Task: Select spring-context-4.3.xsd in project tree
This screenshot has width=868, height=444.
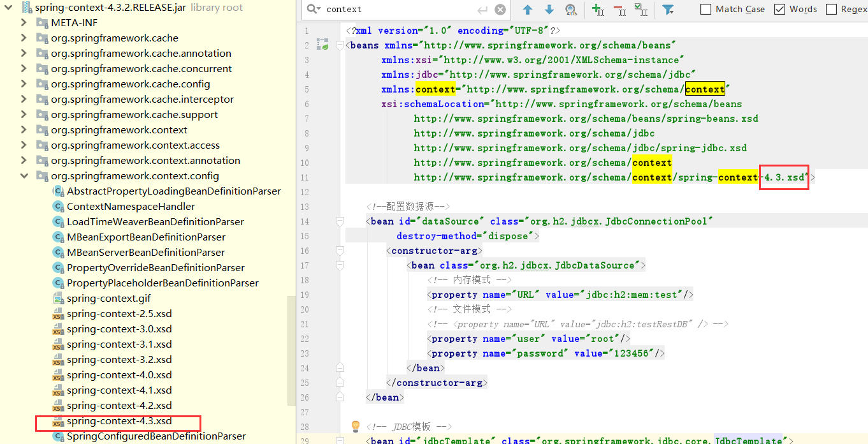Action: point(119,421)
